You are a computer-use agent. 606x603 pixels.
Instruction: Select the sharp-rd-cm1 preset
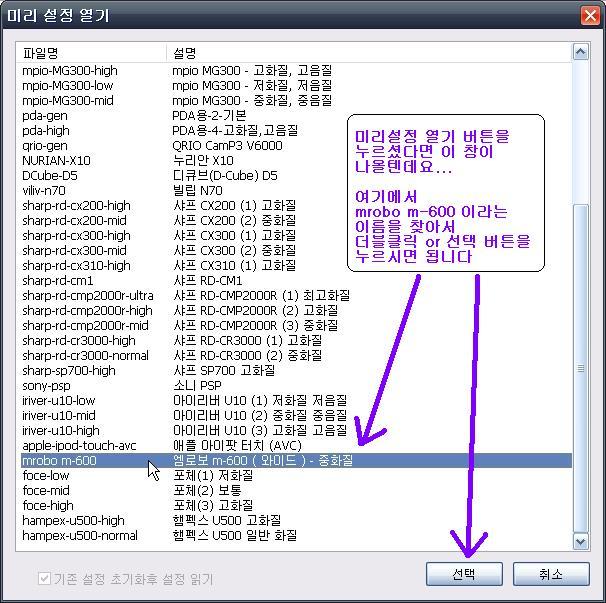point(296,281)
